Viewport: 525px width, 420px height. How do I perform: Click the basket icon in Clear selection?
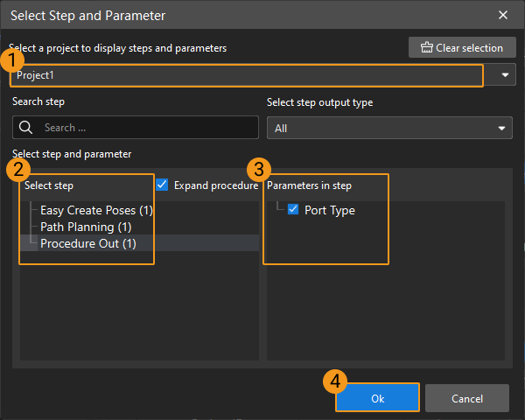coord(426,48)
